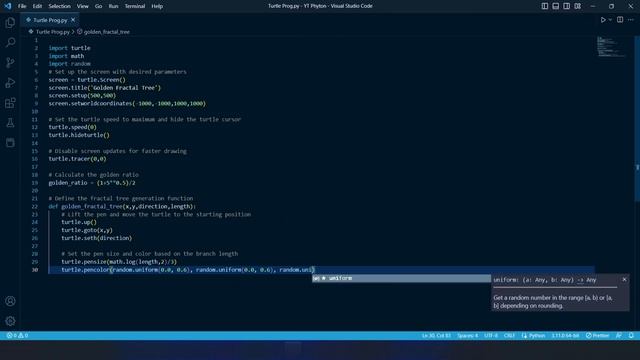Open the Manage gear icon
The height and width of the screenshot is (360, 640).
[10, 321]
